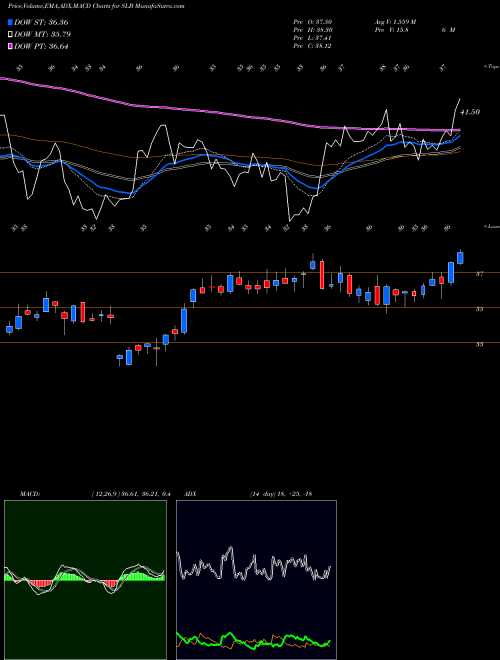
Task: Click the Pre C: 38.12 value
Action: 312,46
